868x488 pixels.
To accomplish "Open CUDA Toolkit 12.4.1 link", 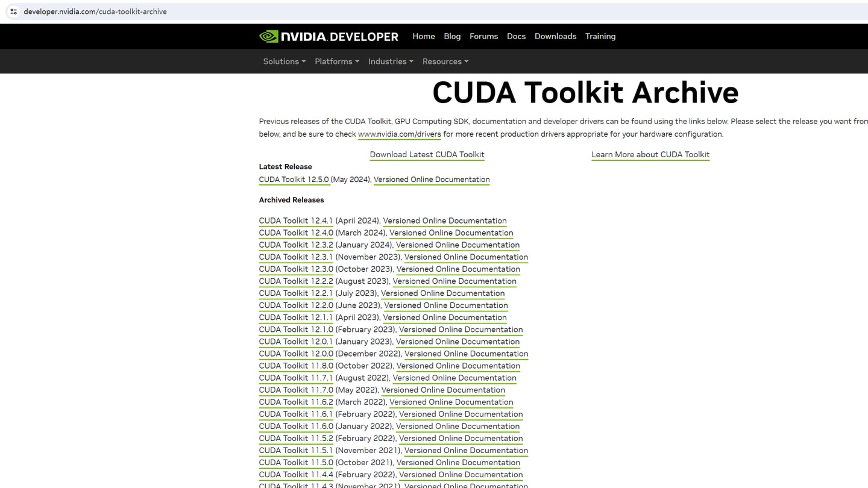I will pyautogui.click(x=296, y=221).
